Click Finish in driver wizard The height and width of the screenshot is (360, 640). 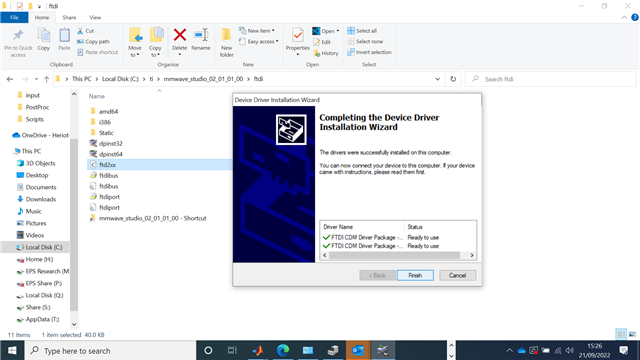(x=415, y=276)
